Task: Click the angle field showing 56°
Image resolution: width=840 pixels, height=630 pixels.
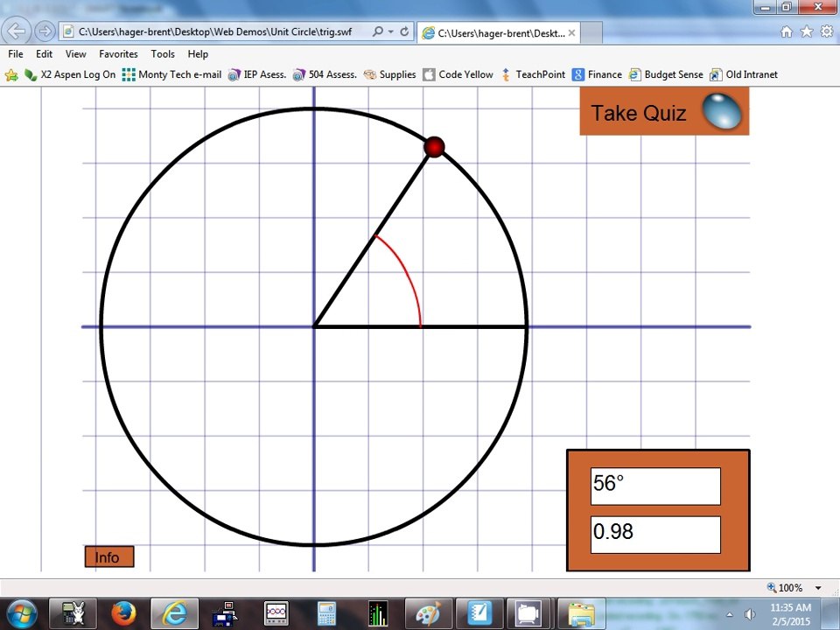Action: pyautogui.click(x=655, y=486)
